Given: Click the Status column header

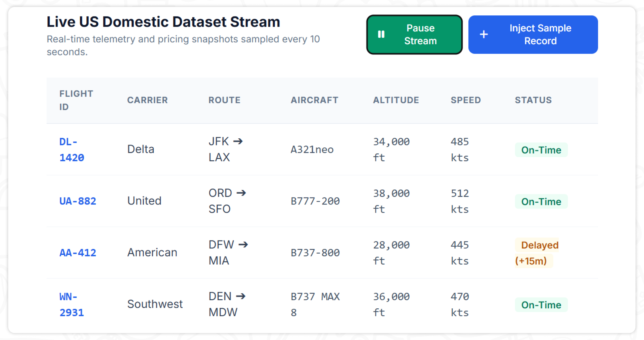Looking at the screenshot, I should pyautogui.click(x=533, y=100).
